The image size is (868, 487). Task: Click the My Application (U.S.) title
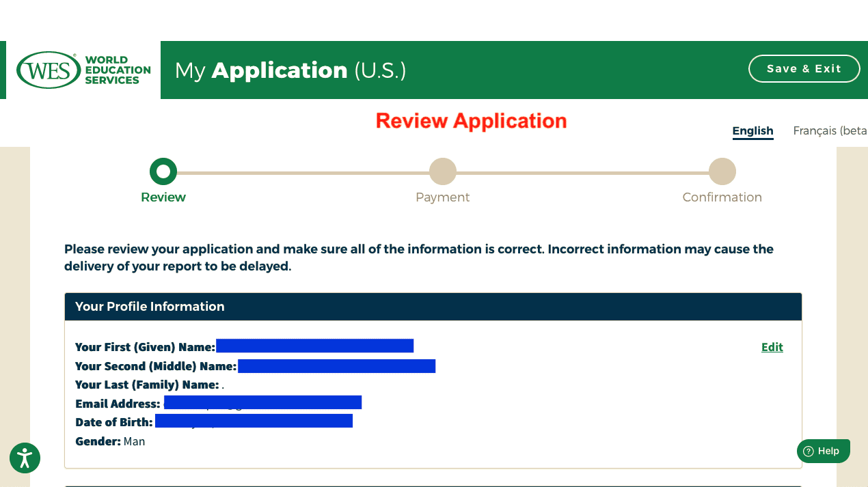point(290,70)
